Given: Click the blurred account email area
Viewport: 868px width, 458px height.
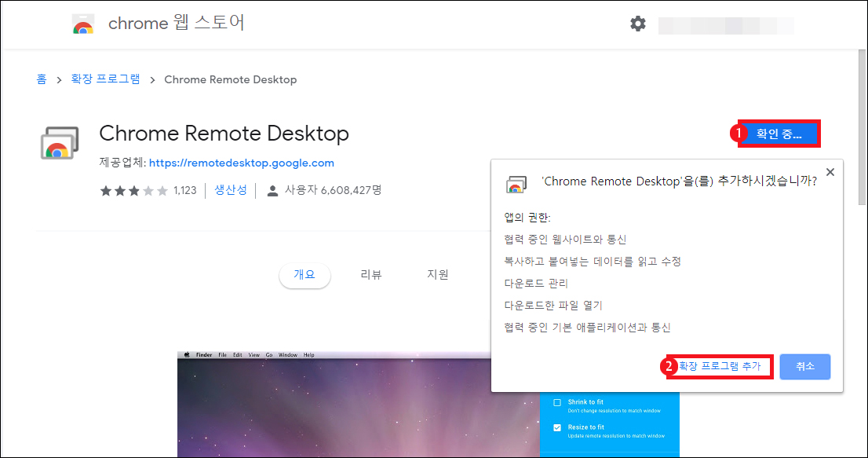Looking at the screenshot, I should pos(726,25).
